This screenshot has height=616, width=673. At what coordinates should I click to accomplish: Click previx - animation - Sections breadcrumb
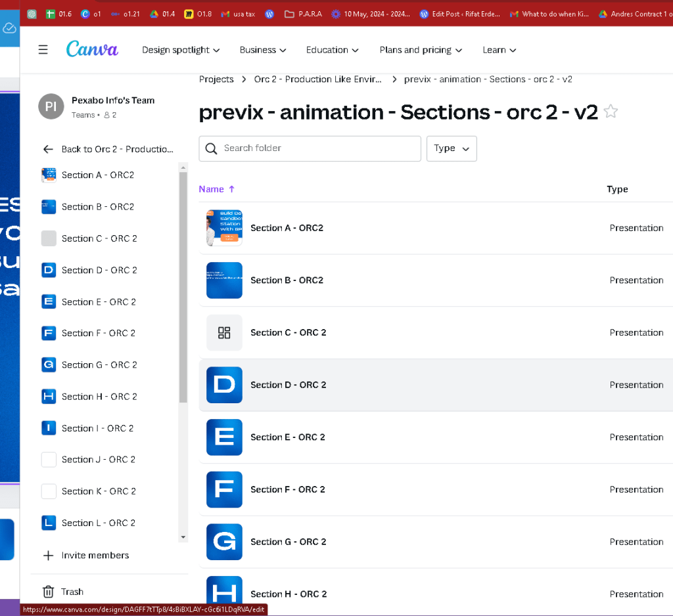pos(488,79)
